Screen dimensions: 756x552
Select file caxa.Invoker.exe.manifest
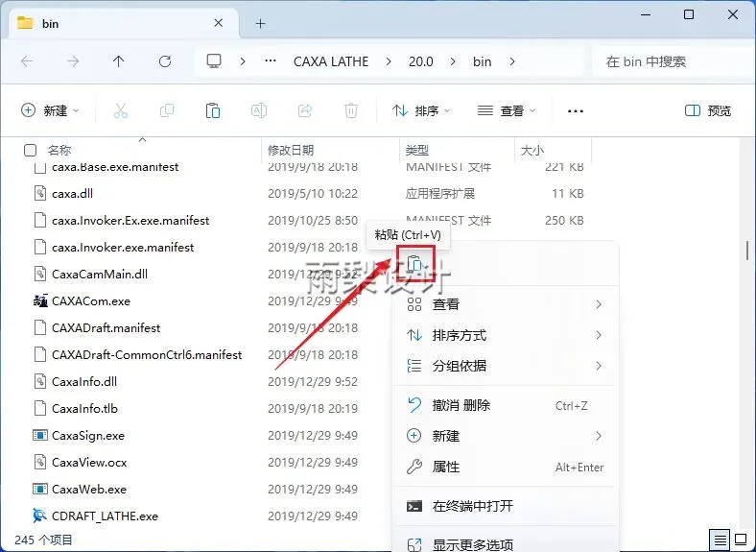click(123, 248)
